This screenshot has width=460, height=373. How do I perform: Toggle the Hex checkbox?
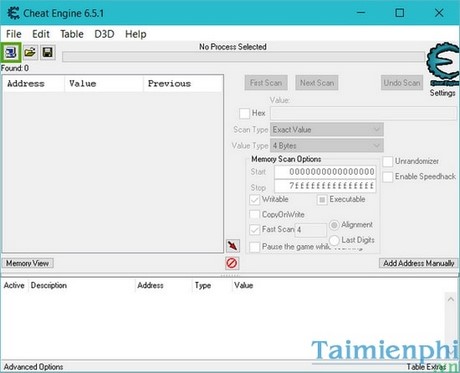244,113
